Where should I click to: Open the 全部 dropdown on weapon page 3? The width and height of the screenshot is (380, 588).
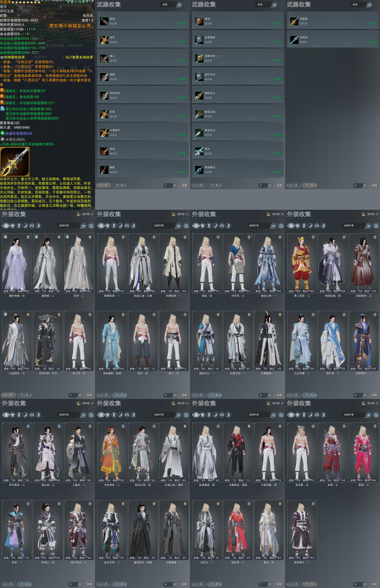[x=362, y=5]
